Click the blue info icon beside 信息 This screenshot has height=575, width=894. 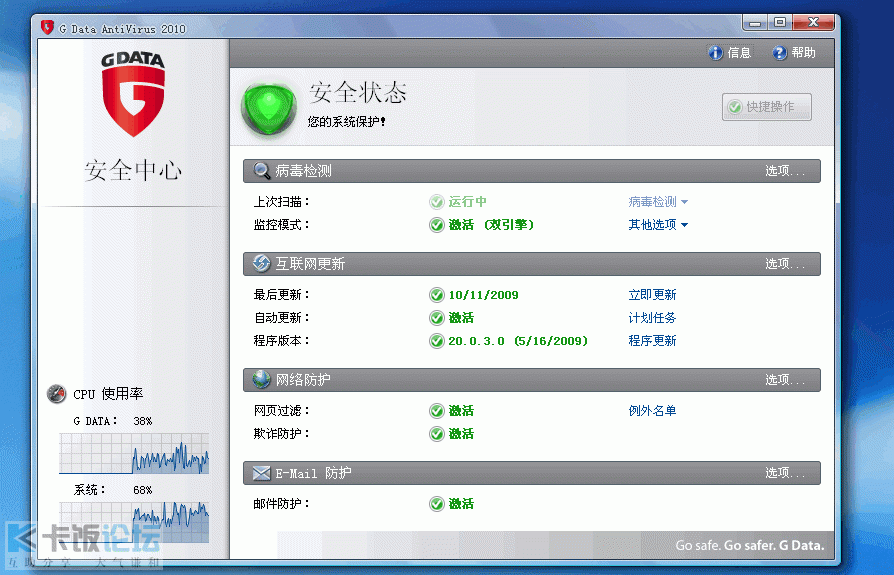click(716, 53)
